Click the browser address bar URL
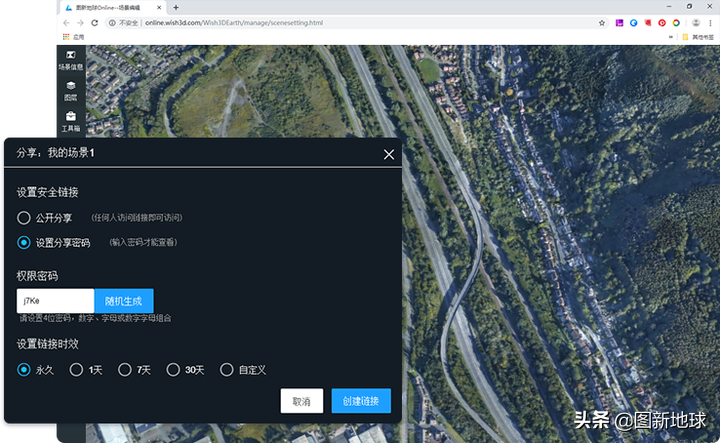The height and width of the screenshot is (443, 720). tap(234, 23)
